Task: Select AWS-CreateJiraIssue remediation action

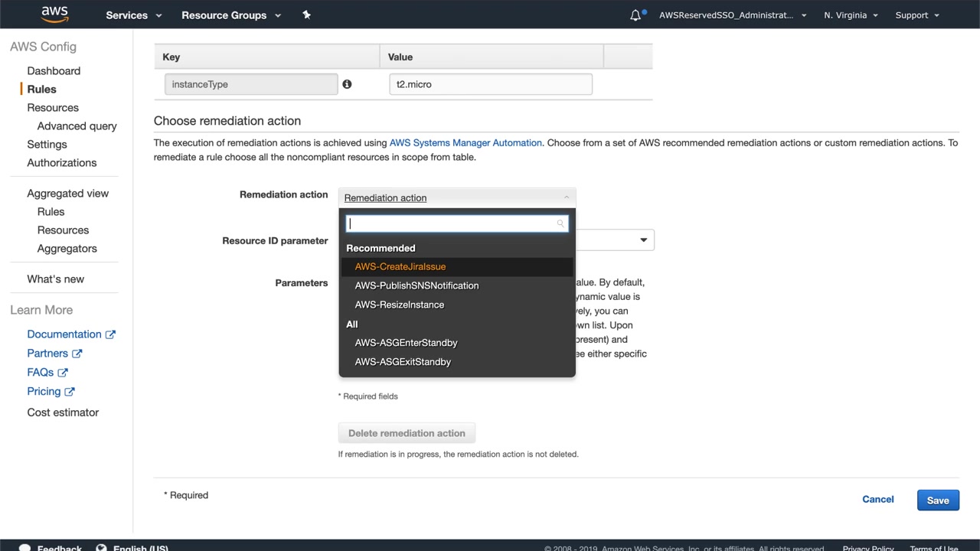Action: click(x=400, y=266)
